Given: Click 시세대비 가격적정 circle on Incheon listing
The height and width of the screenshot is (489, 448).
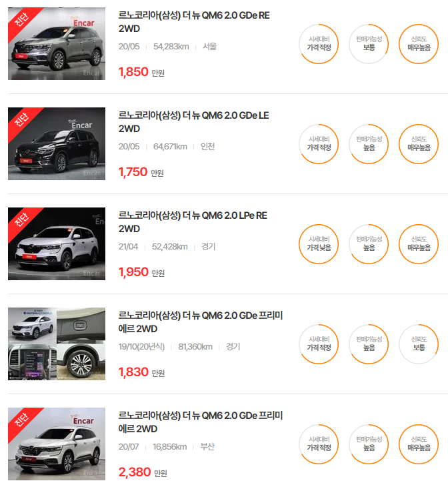Looking at the screenshot, I should click(x=319, y=144).
